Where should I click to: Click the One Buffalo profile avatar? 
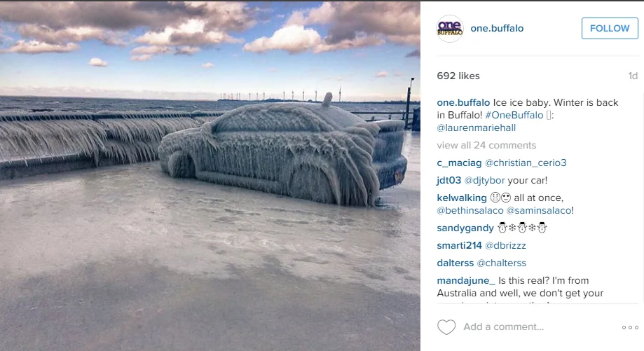click(450, 29)
